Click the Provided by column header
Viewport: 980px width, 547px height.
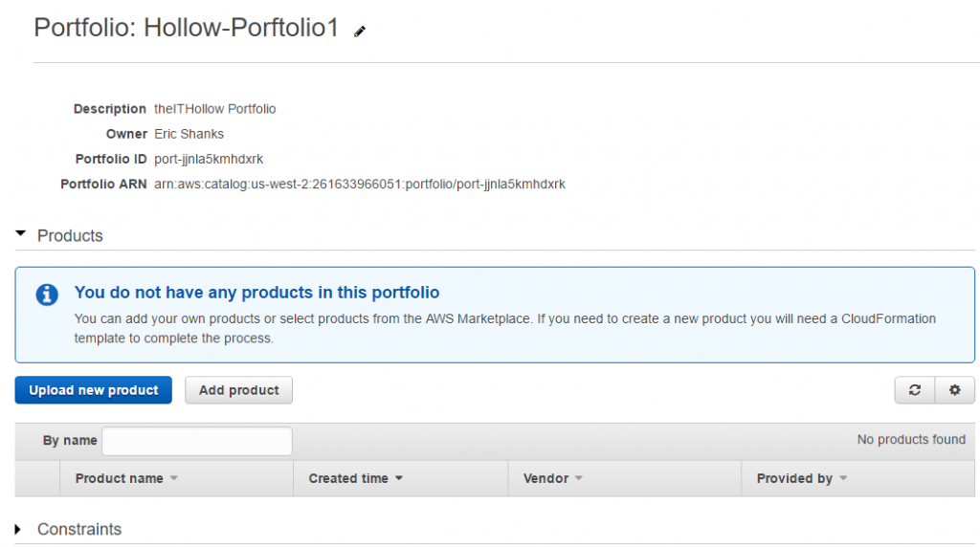pos(794,478)
